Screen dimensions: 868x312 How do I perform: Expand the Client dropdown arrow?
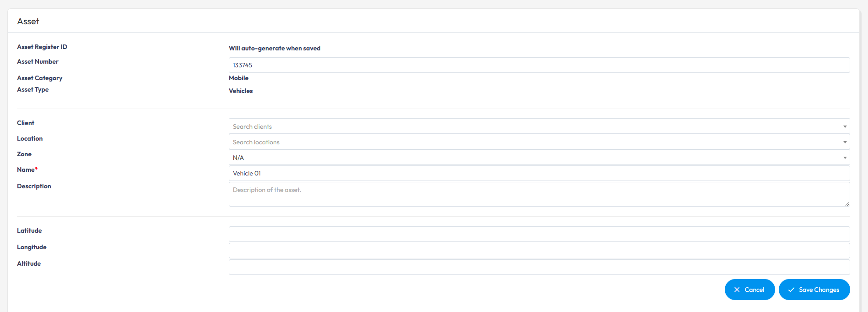pyautogui.click(x=845, y=126)
